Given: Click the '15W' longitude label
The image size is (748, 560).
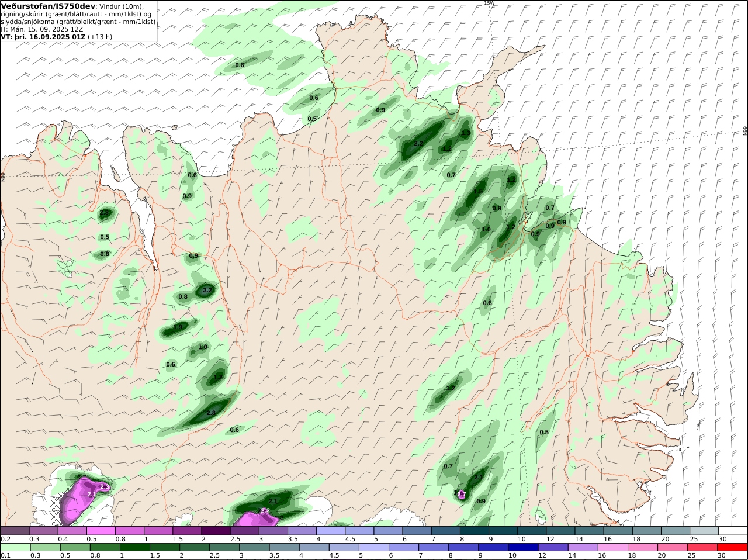Looking at the screenshot, I should tap(489, 3).
